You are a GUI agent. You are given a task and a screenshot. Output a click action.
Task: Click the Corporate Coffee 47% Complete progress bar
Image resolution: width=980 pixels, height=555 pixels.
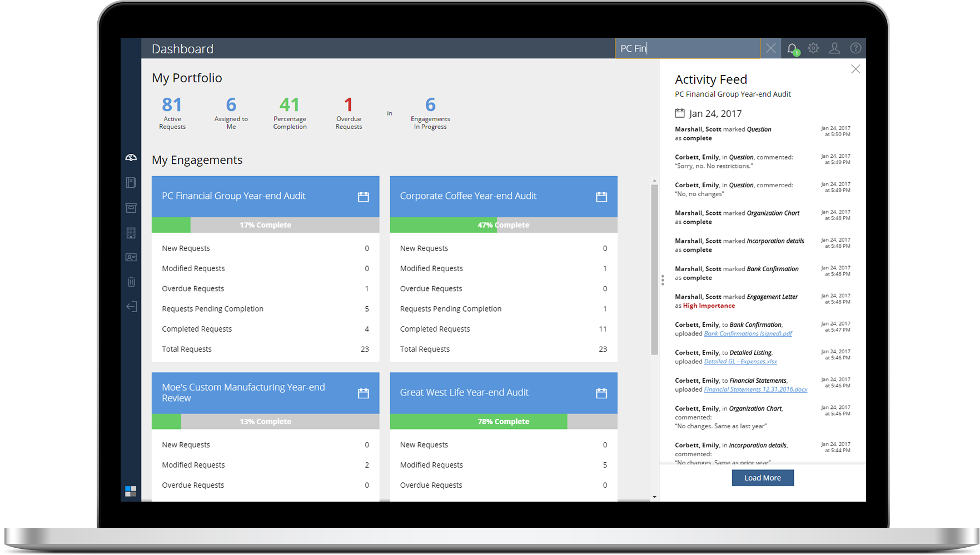[x=503, y=225]
